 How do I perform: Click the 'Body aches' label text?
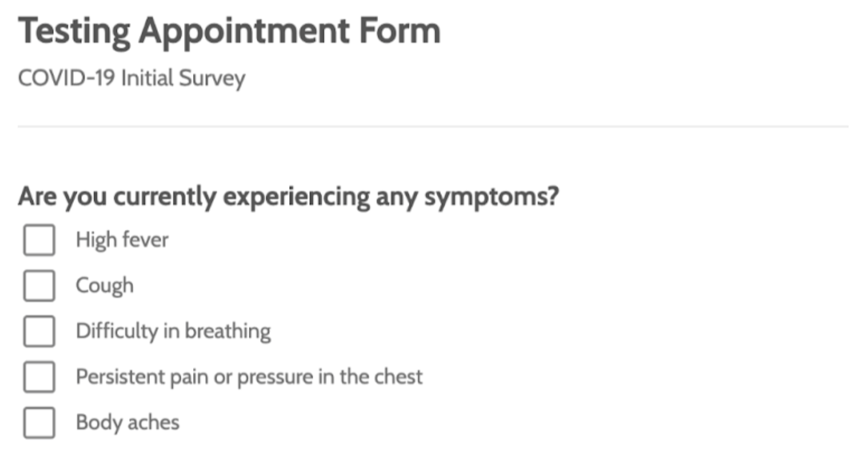tap(127, 421)
